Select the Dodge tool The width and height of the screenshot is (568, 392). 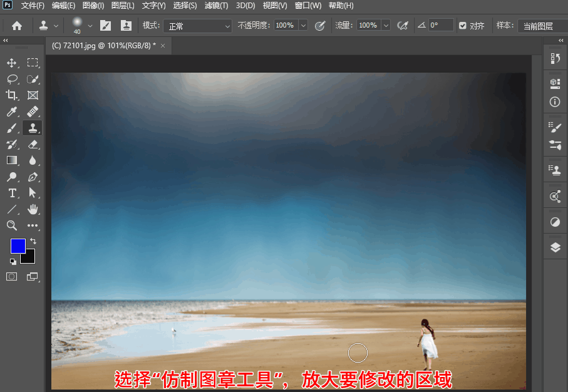(x=12, y=177)
